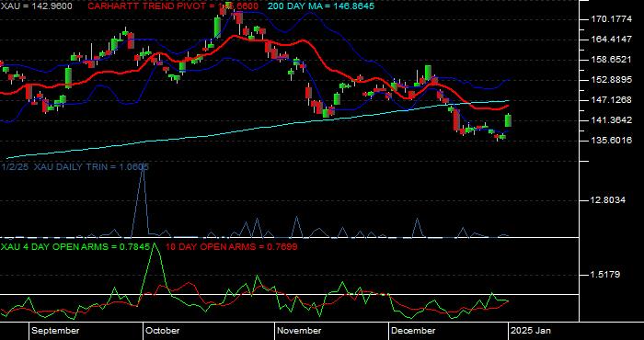644x340 pixels.
Task: Click the tall TRIN spike near October
Action: (142, 201)
